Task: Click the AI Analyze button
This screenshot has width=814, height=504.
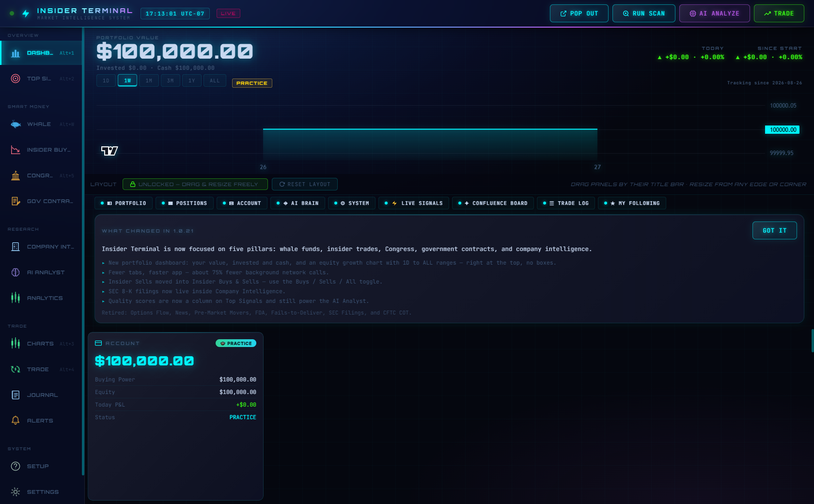Action: 714,14
